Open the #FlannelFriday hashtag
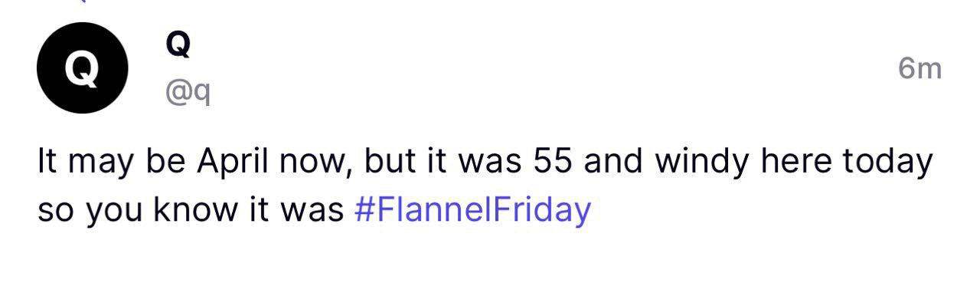Viewport: 980px width, 283px height. click(x=473, y=209)
